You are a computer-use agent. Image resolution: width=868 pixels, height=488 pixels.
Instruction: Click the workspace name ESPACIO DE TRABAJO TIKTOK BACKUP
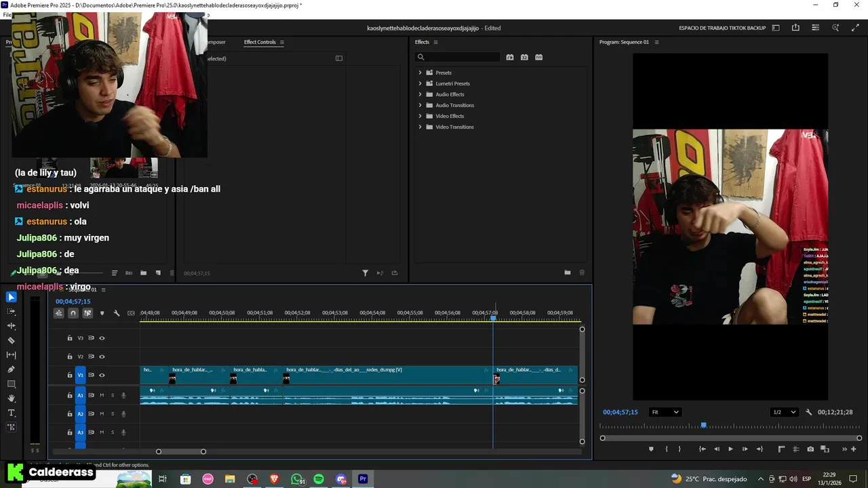coord(722,28)
